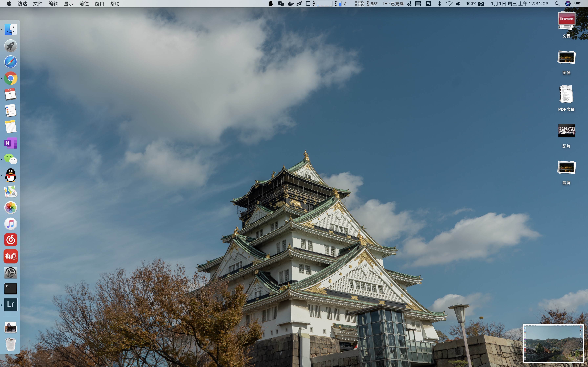
Task: Open Microsoft OneNote in Dock
Action: [x=10, y=143]
